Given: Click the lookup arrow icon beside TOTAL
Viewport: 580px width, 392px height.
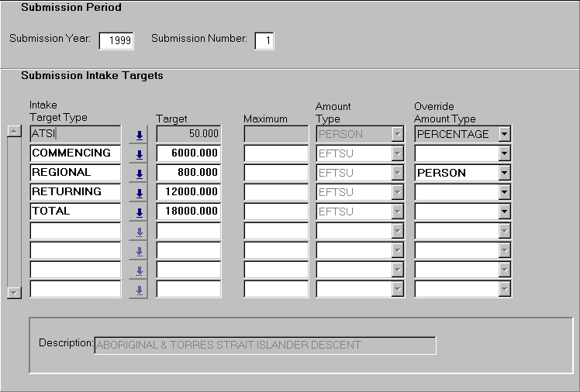Looking at the screenshot, I should point(139,211).
